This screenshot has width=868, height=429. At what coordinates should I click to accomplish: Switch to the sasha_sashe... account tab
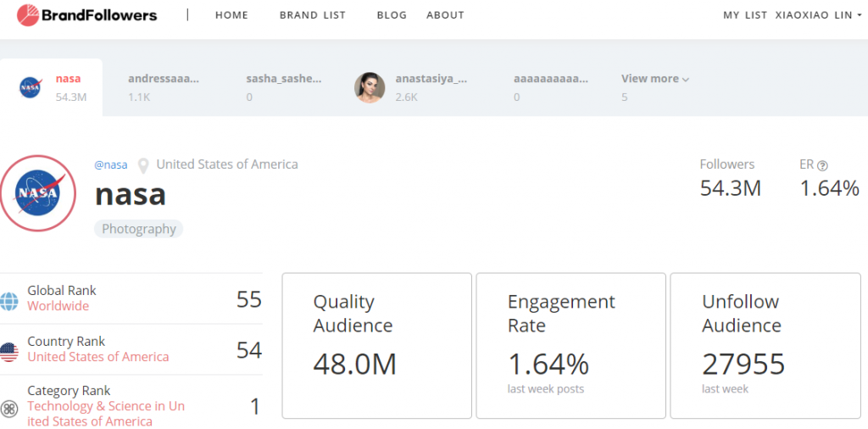point(283,87)
